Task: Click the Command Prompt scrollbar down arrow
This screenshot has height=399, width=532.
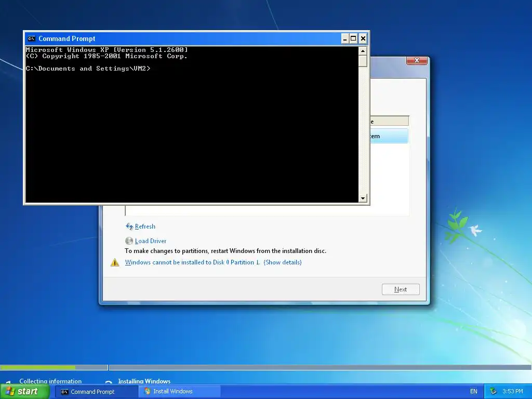Action: pyautogui.click(x=363, y=198)
